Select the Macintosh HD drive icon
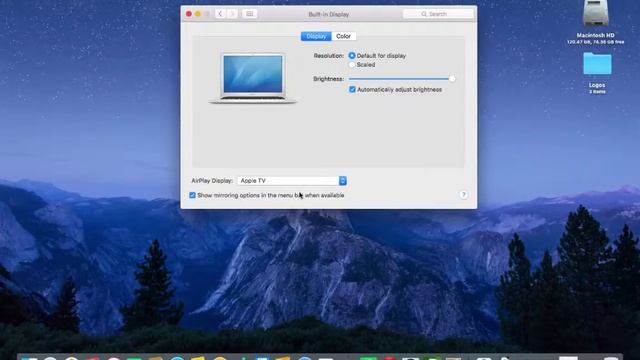Viewport: 640px width, 360px height. [595, 13]
